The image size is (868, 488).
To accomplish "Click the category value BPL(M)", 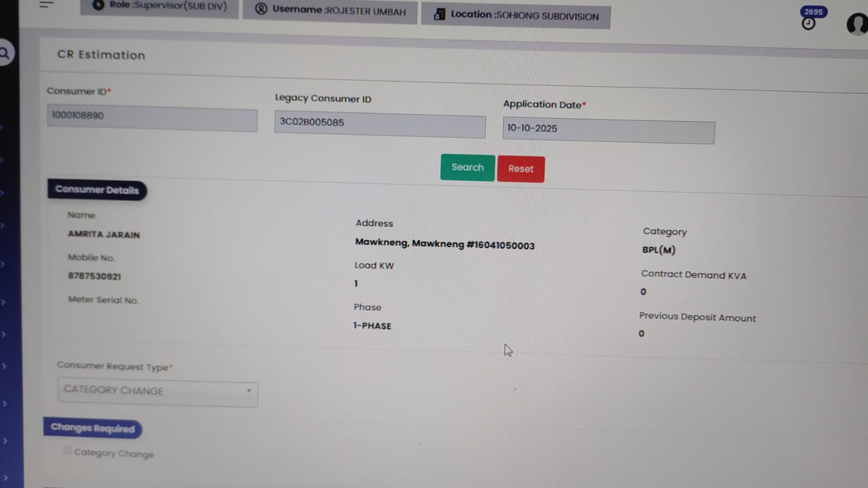I will coord(658,250).
